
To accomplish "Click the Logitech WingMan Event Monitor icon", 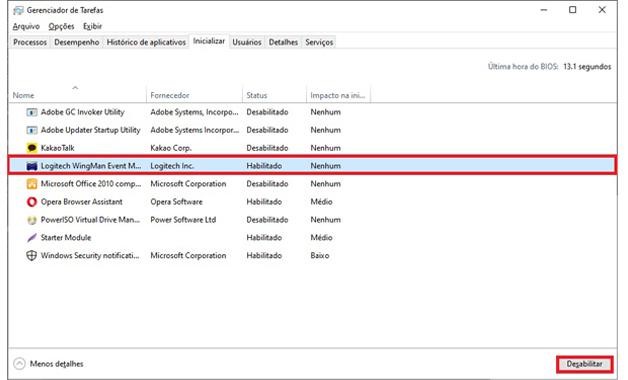I will click(32, 166).
